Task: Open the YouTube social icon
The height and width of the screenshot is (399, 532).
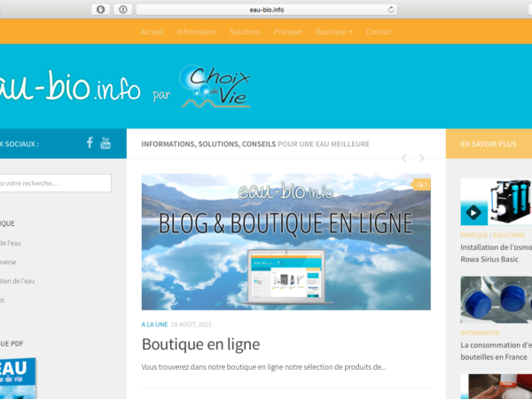Action: coord(106,143)
